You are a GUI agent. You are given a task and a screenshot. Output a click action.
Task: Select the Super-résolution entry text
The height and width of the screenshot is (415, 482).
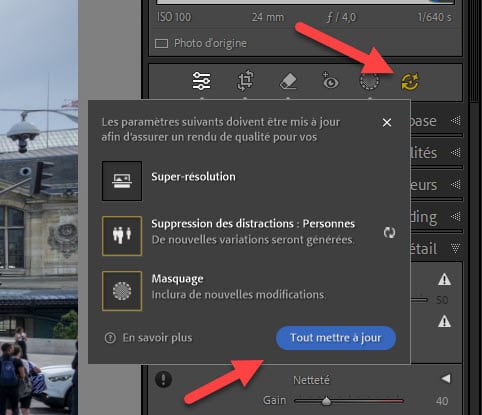point(193,177)
